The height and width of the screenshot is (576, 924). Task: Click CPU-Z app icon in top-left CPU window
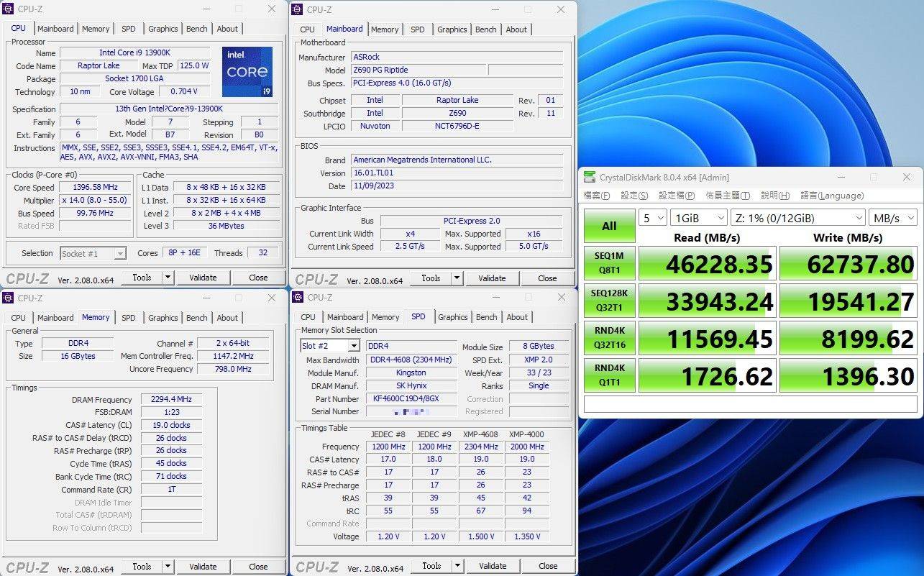[8, 9]
